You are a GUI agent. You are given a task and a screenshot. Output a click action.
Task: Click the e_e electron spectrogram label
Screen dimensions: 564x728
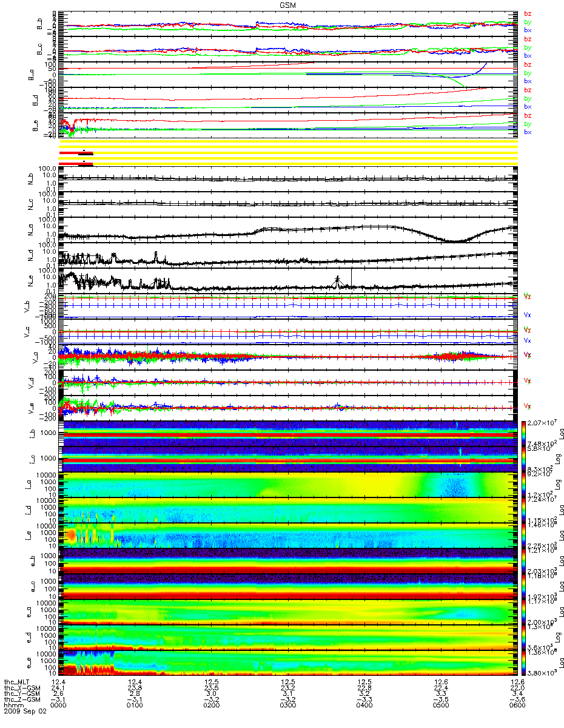(x=29, y=663)
